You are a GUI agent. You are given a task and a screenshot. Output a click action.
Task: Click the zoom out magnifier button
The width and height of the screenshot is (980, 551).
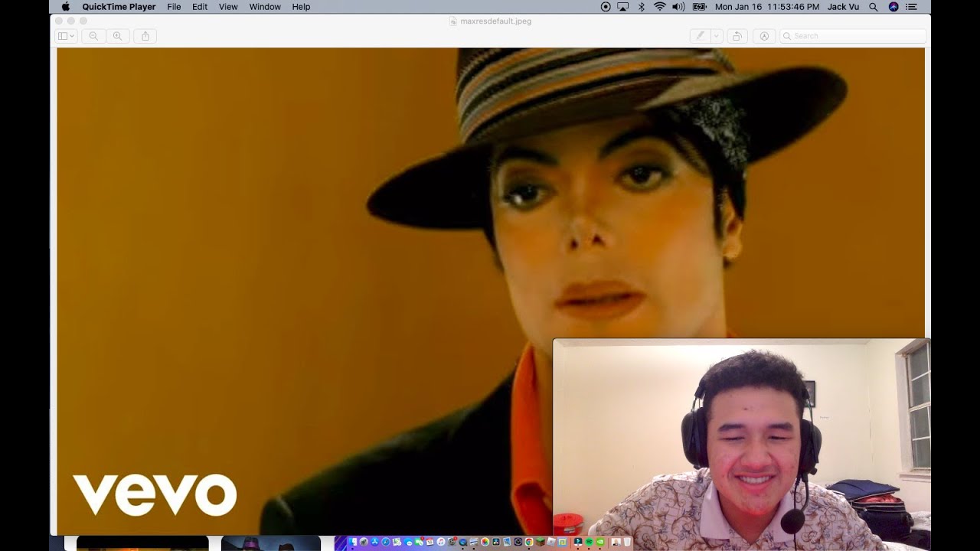pos(93,36)
